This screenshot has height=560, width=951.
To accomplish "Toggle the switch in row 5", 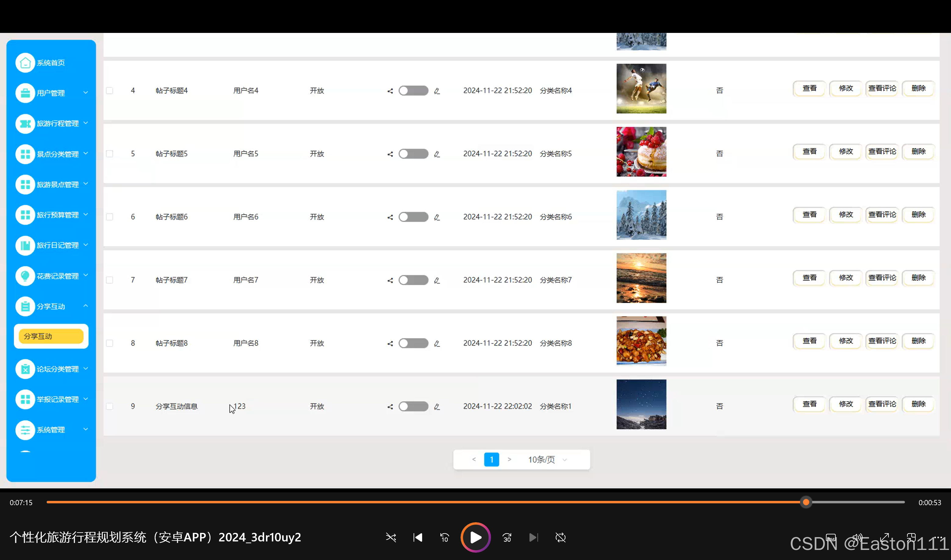I will click(413, 154).
